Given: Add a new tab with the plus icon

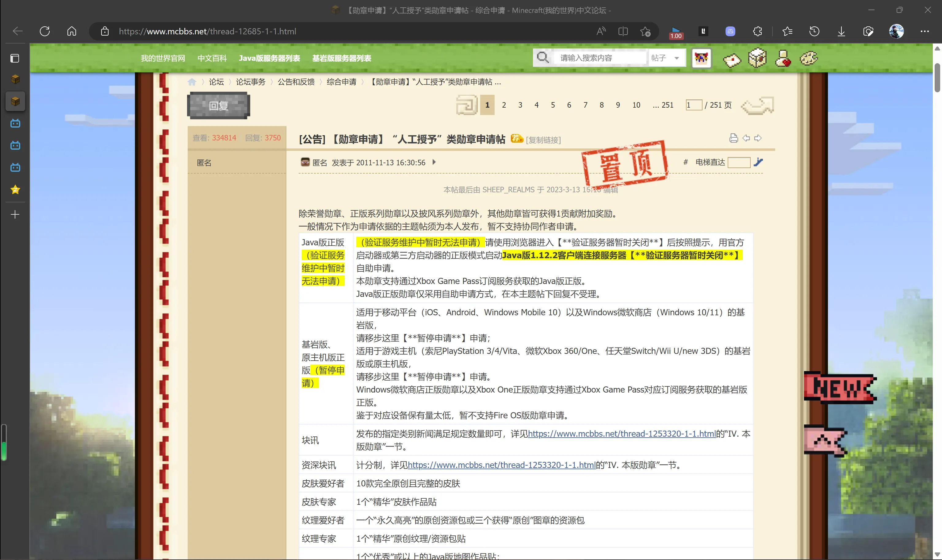Looking at the screenshot, I should 15,214.
